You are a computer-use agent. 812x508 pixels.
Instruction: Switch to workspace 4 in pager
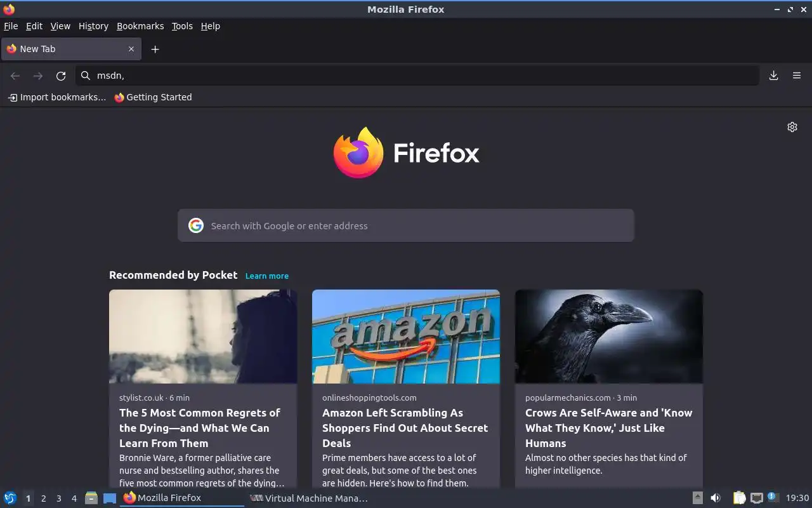(74, 498)
